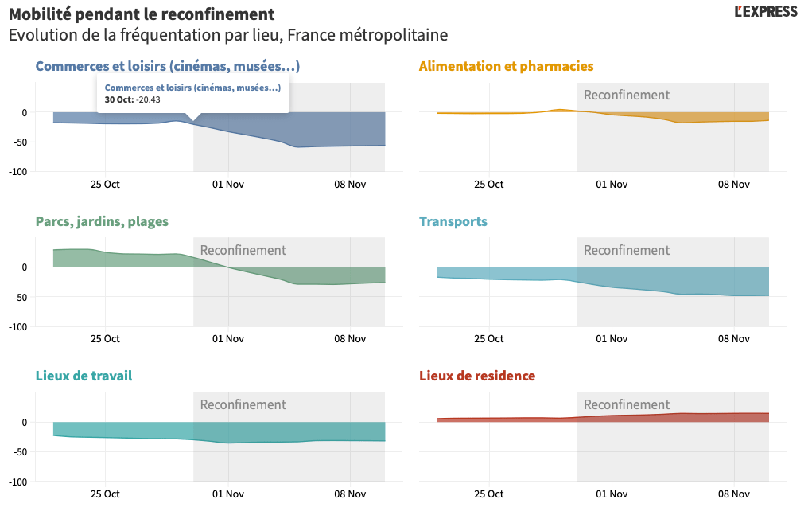812x515 pixels.
Task: Click 'Reconfinement' label in Parcs chart
Action: point(243,250)
